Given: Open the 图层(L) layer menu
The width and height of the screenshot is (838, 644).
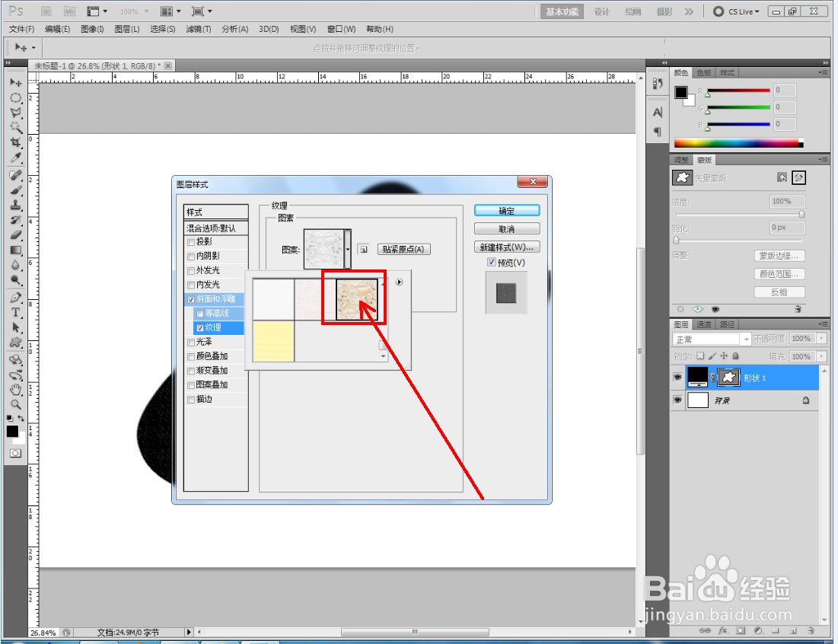Looking at the screenshot, I should coord(126,29).
